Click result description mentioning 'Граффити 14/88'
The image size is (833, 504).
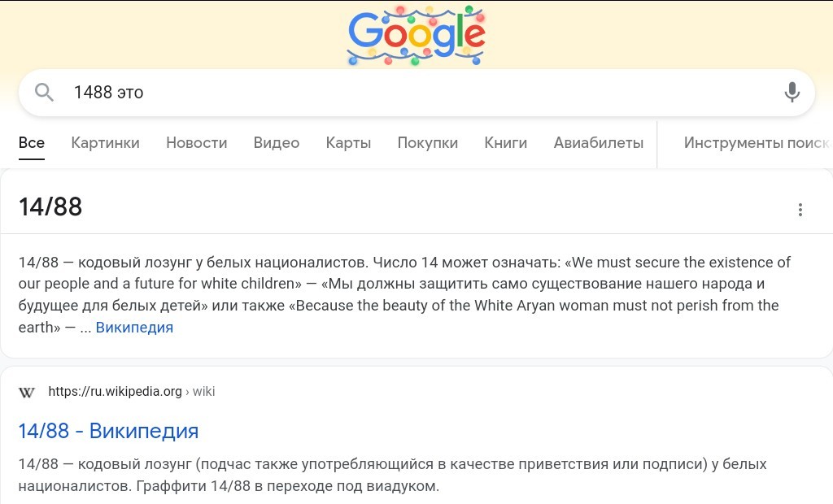click(x=393, y=475)
